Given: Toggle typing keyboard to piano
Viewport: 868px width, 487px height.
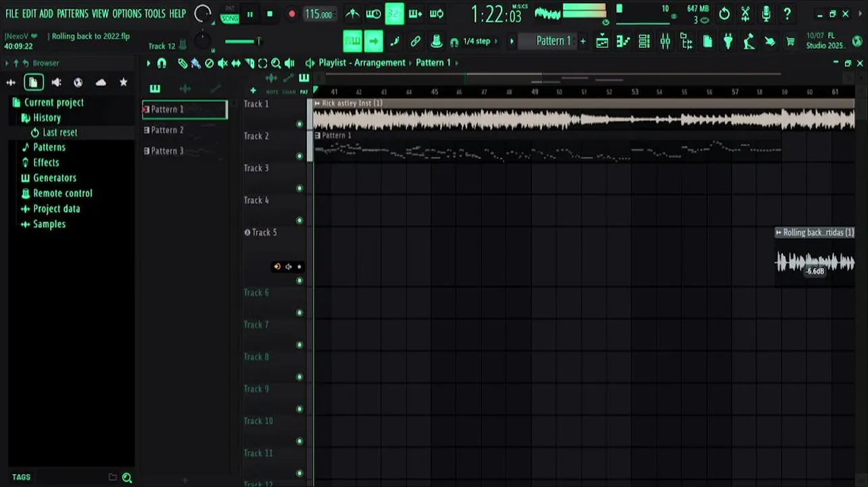Looking at the screenshot, I should [352, 41].
